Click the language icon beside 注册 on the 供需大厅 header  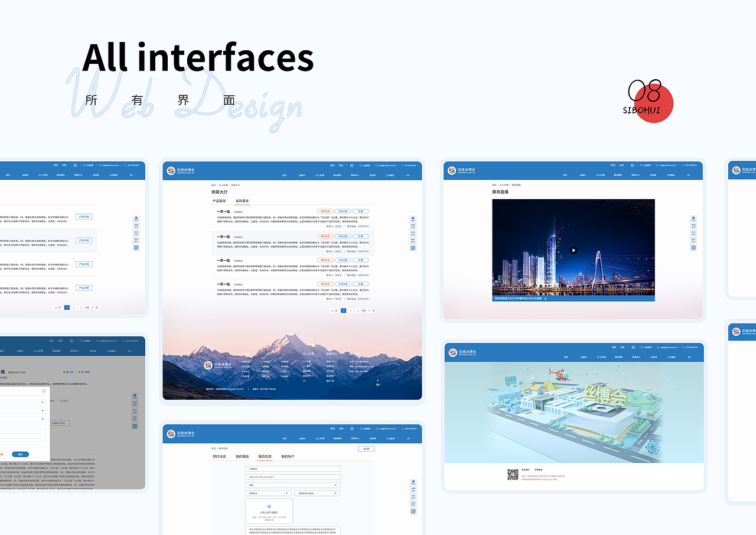(351, 166)
